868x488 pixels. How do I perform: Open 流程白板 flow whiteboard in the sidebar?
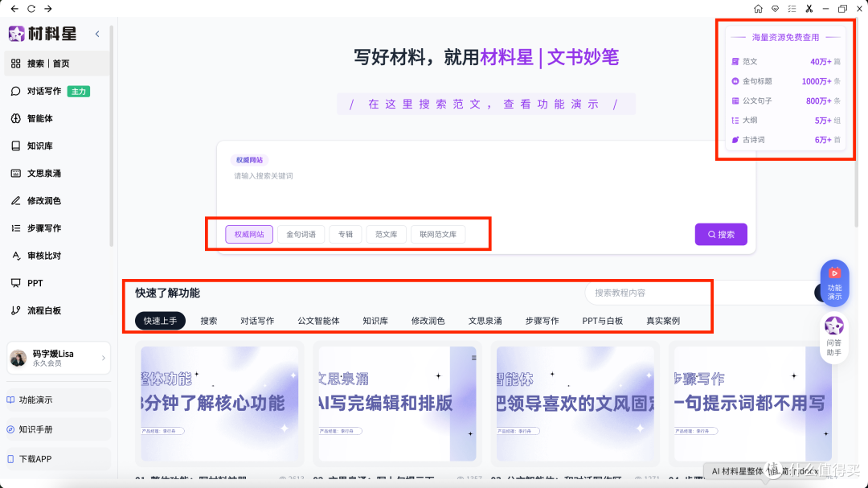[x=56, y=310]
